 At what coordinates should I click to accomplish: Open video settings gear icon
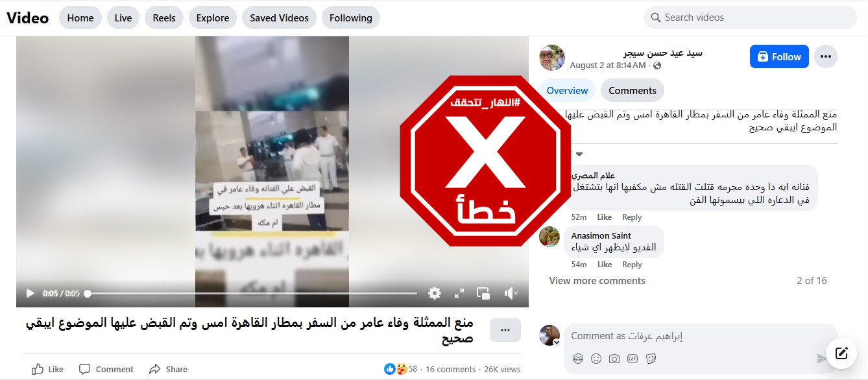pyautogui.click(x=435, y=293)
